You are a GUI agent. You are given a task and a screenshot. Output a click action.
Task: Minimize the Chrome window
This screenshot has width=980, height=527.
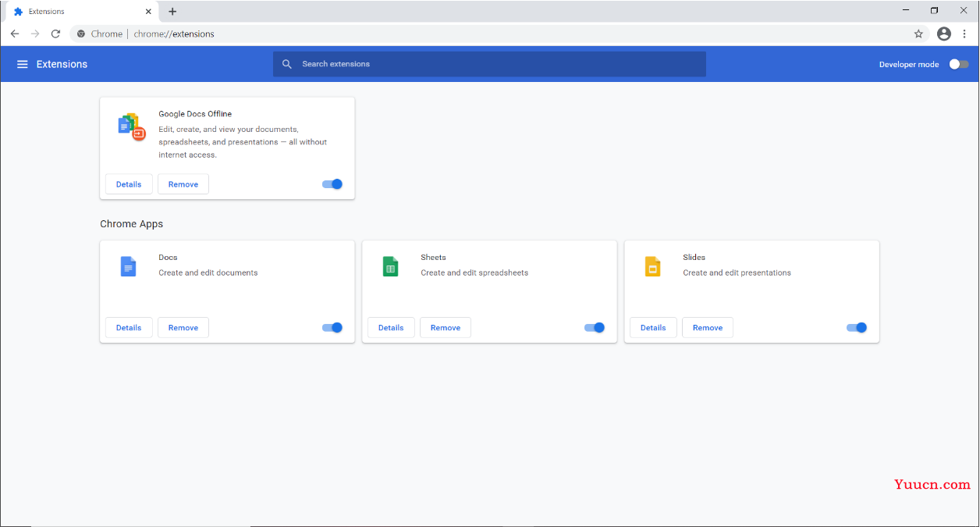[906, 10]
